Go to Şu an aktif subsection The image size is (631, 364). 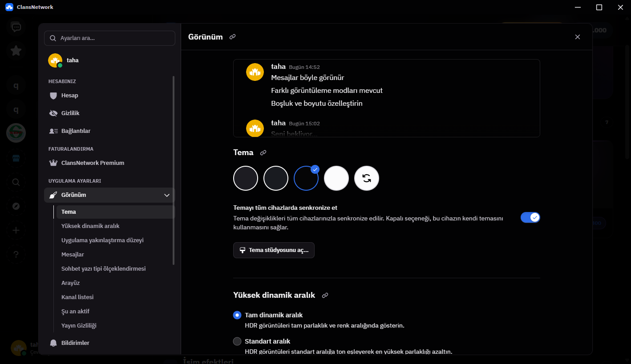pyautogui.click(x=115, y=312)
